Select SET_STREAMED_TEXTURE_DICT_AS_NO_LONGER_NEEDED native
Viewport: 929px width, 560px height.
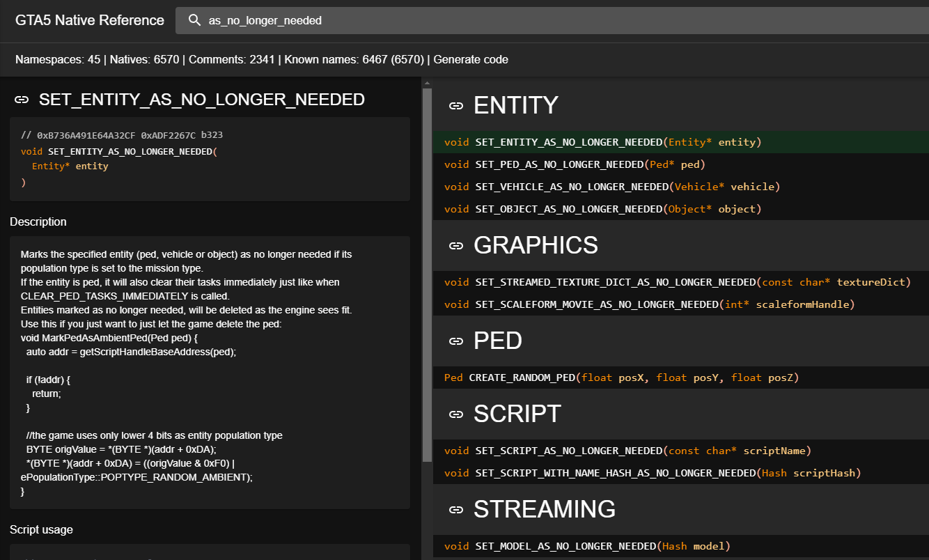click(681, 282)
